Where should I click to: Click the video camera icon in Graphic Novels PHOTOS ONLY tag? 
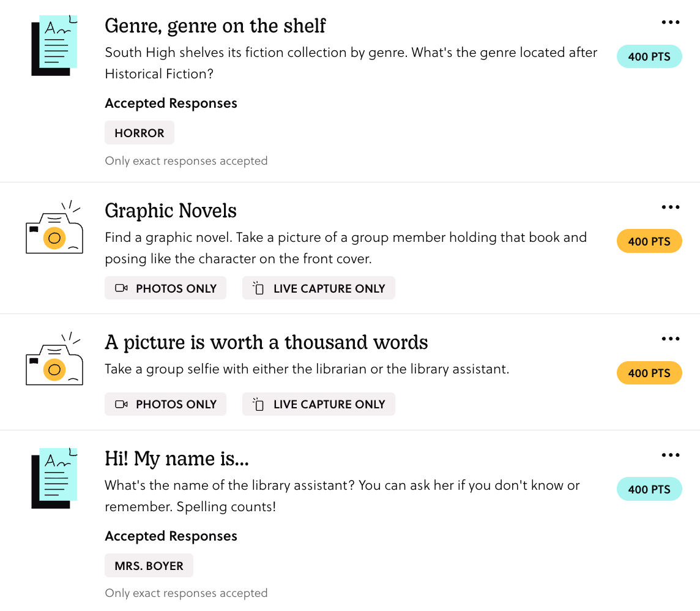122,288
